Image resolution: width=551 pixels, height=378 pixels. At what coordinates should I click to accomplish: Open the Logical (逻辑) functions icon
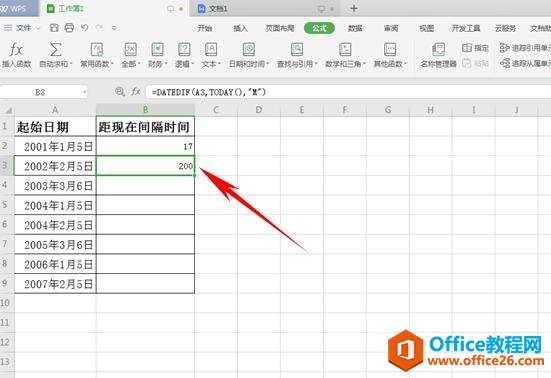tap(184, 50)
